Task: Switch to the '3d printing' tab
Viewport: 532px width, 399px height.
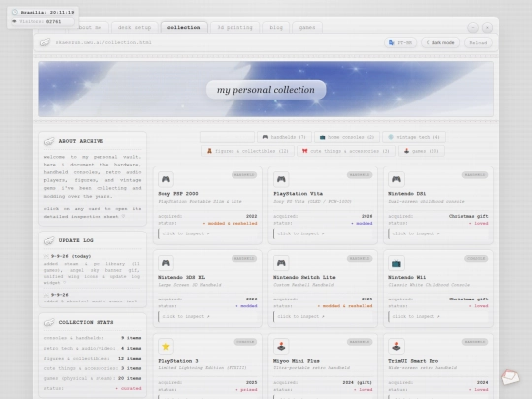Action: point(234,28)
